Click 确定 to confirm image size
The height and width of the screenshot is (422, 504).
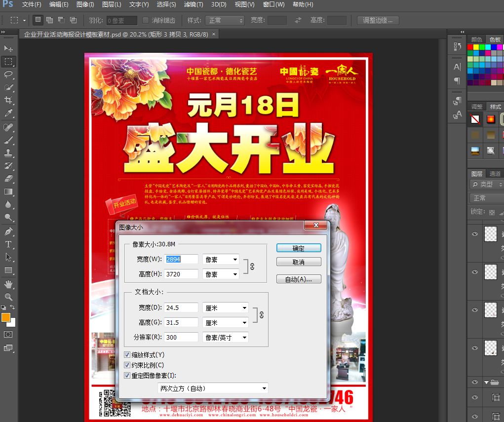coord(299,248)
